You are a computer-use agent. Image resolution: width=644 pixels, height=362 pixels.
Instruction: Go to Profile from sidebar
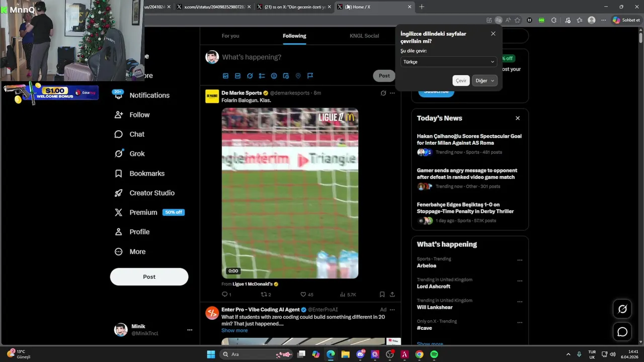pyautogui.click(x=132, y=232)
